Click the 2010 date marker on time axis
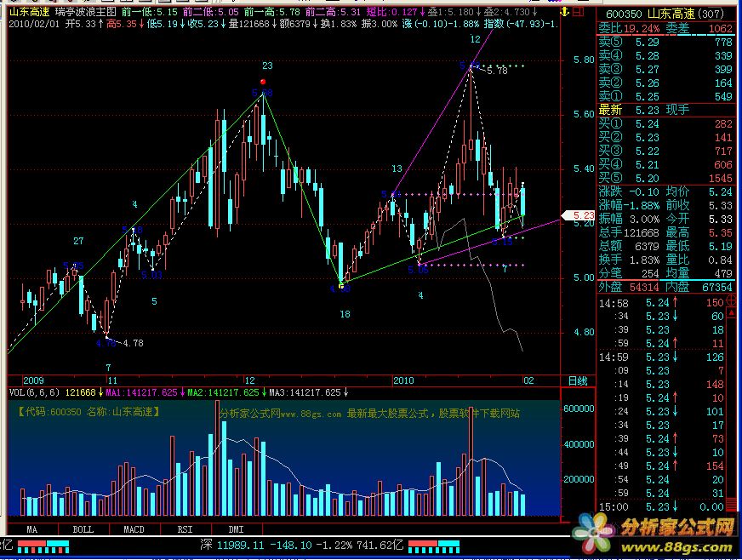The width and height of the screenshot is (742, 560). pos(403,380)
